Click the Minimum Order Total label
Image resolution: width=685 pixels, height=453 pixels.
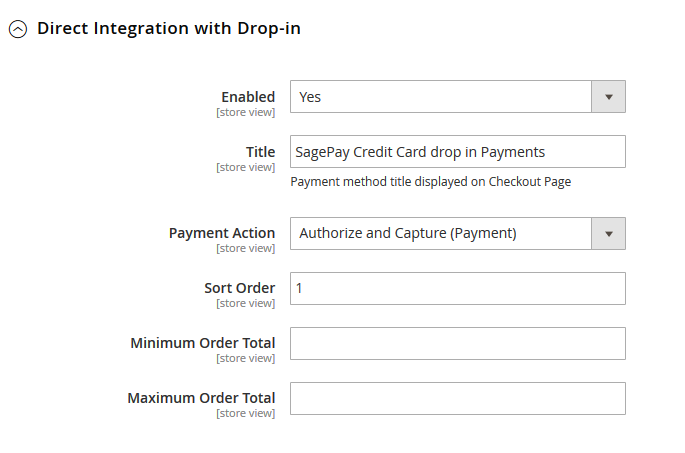pos(202,343)
